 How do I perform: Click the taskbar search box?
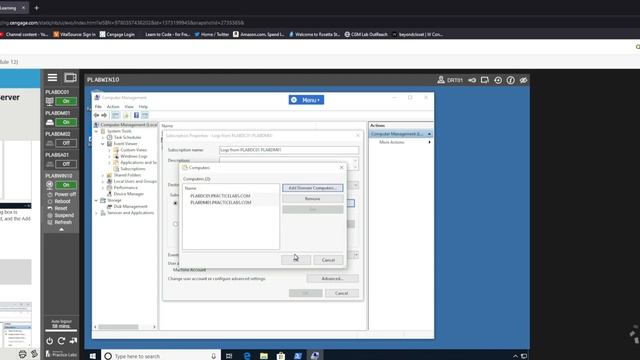(160, 356)
